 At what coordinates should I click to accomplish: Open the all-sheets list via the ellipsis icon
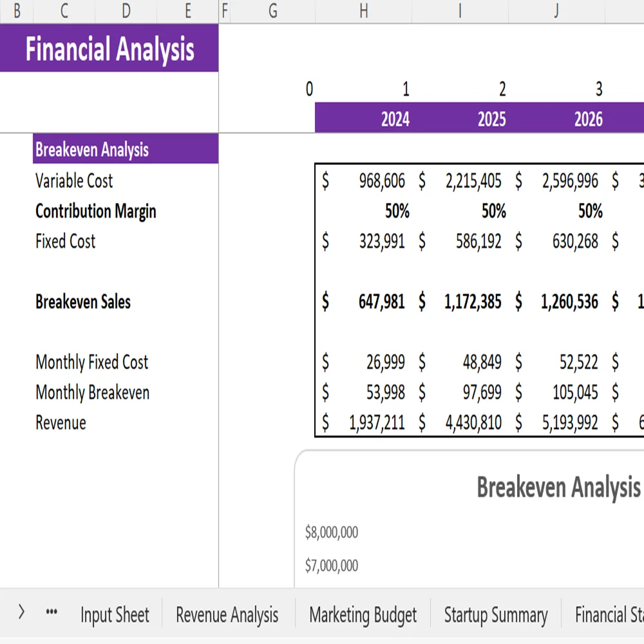(x=51, y=612)
